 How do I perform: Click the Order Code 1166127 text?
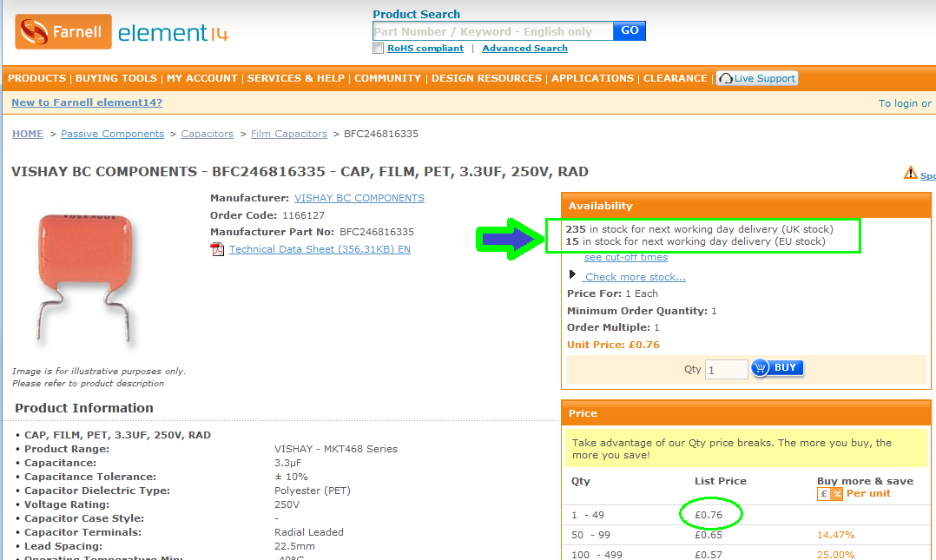click(267, 215)
